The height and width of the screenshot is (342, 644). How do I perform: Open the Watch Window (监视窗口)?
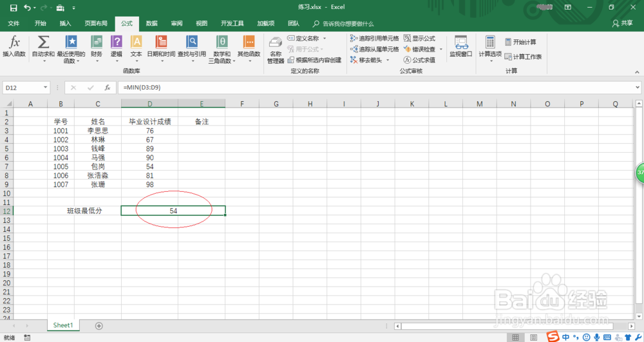tap(461, 46)
